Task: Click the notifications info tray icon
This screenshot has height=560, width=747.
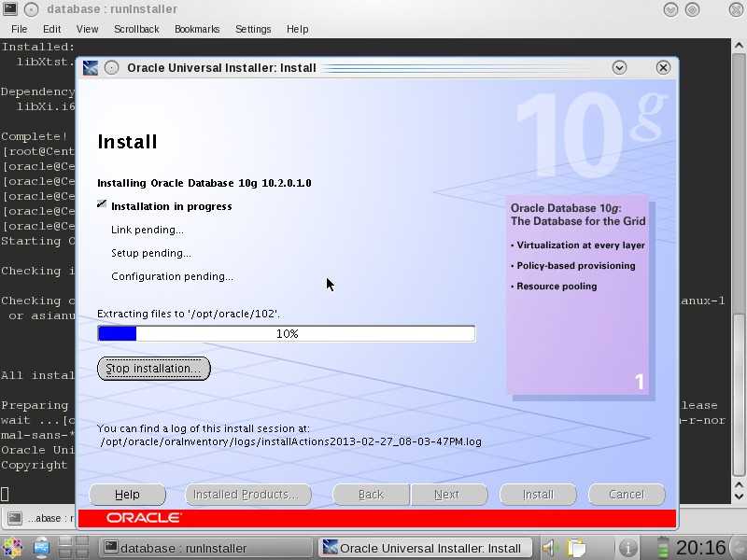Action: [627, 549]
